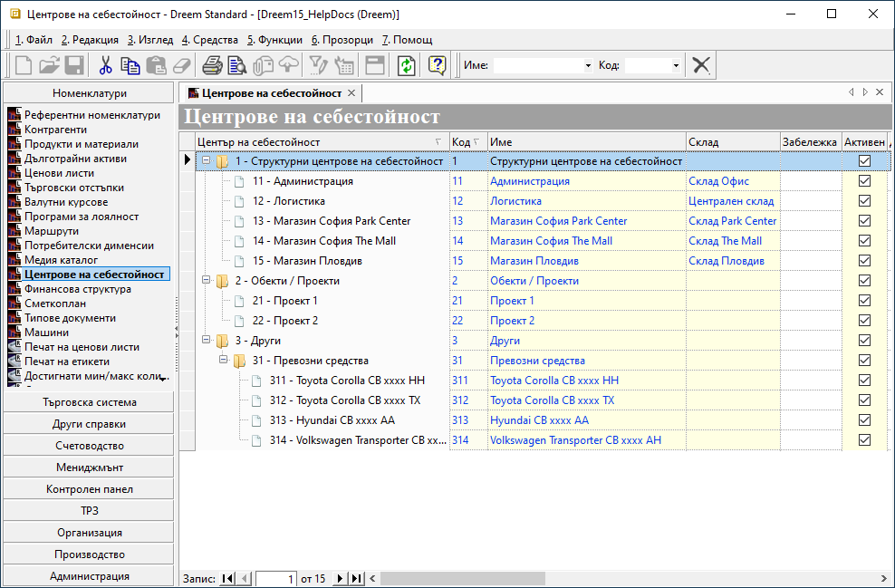Click the Cut scissors icon in toolbar
The width and height of the screenshot is (895, 588).
[105, 65]
